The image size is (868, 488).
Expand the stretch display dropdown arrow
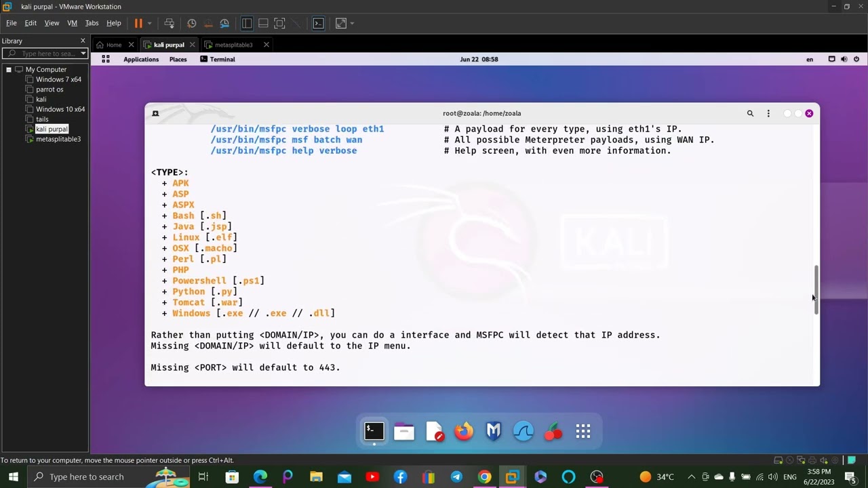352,23
